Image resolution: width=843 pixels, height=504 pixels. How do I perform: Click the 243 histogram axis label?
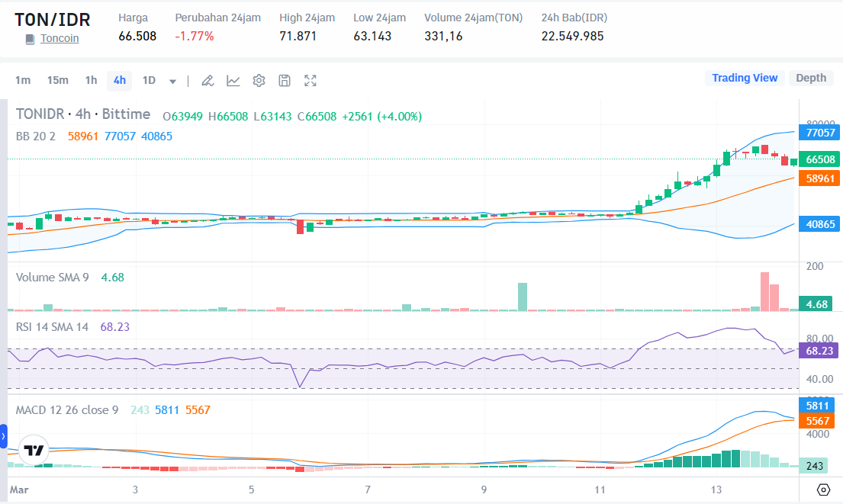813,466
